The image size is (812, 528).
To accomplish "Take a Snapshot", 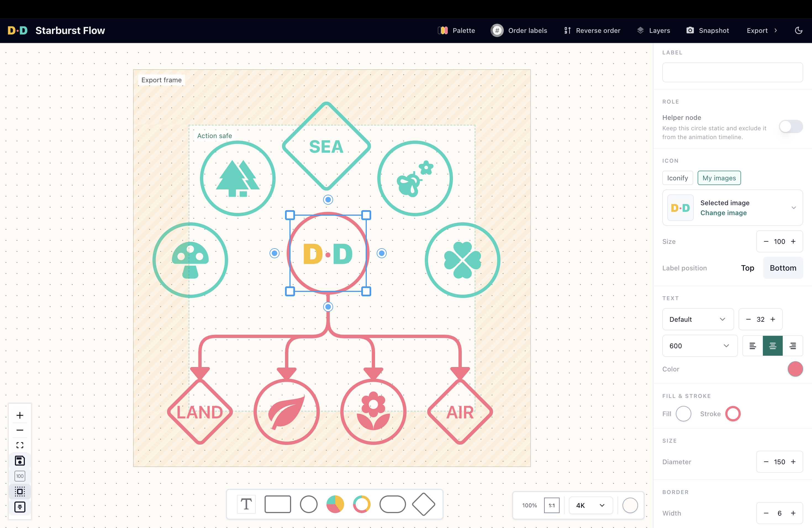I will click(x=707, y=30).
